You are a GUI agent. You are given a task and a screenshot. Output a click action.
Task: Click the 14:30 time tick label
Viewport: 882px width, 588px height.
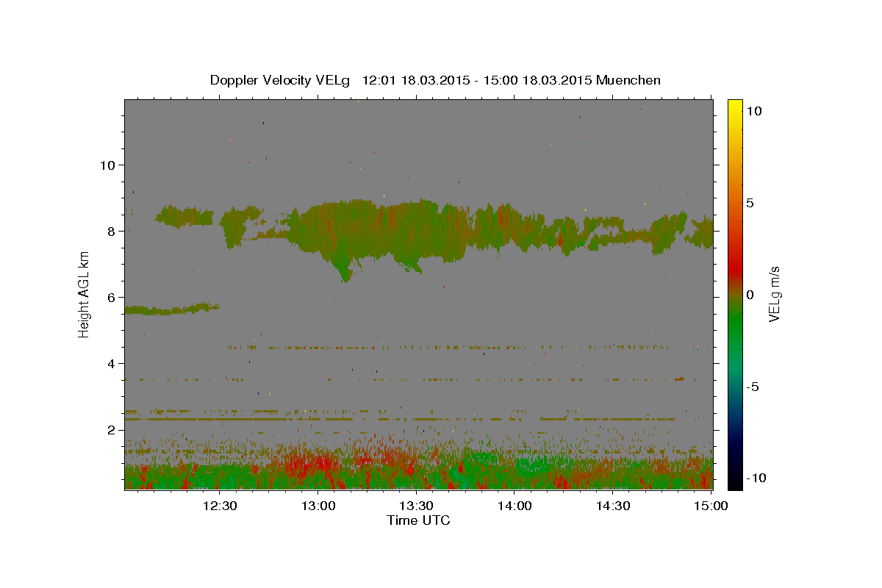coord(613,506)
